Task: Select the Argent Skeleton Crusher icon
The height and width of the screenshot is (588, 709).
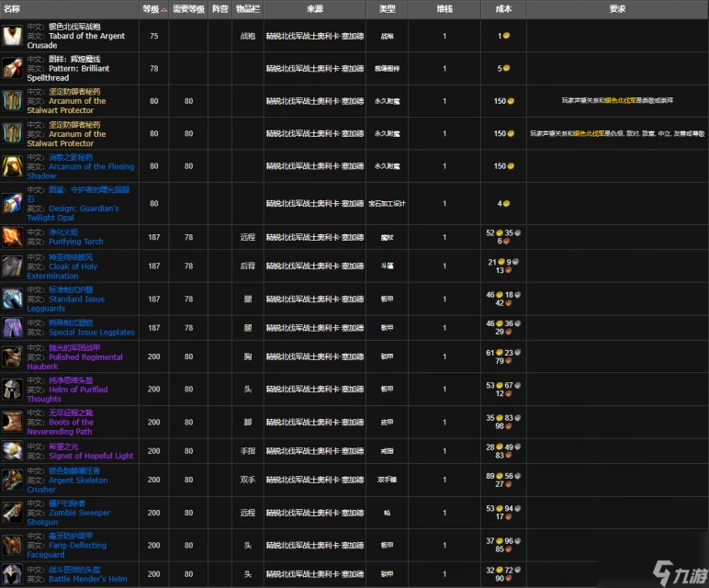Action: 13,480
